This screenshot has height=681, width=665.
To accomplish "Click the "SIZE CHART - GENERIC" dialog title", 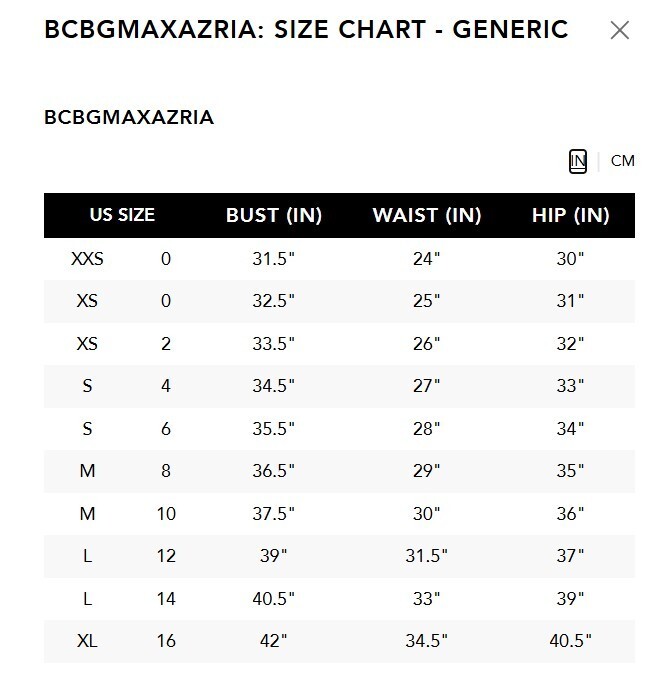I will 430,30.
